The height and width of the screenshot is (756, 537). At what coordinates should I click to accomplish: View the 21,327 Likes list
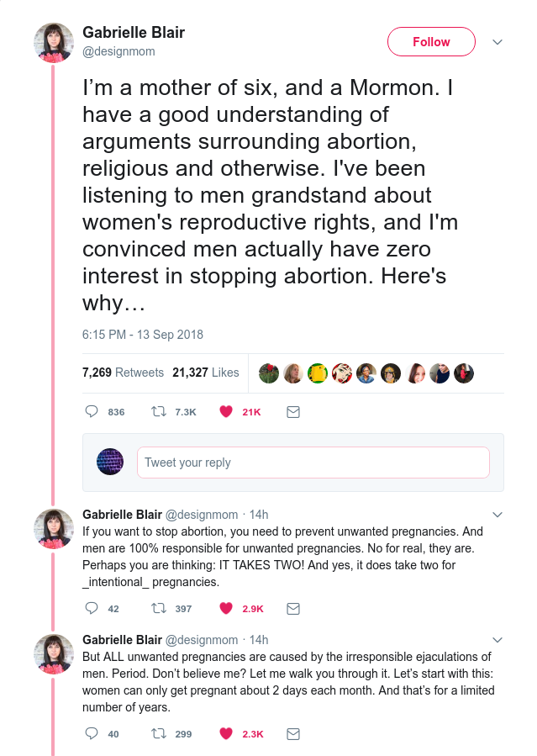pyautogui.click(x=206, y=373)
